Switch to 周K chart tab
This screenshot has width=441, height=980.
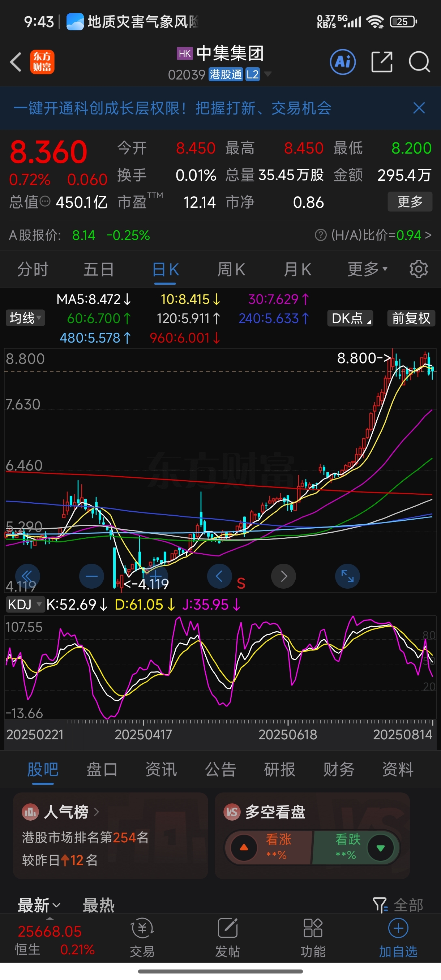[x=231, y=269]
